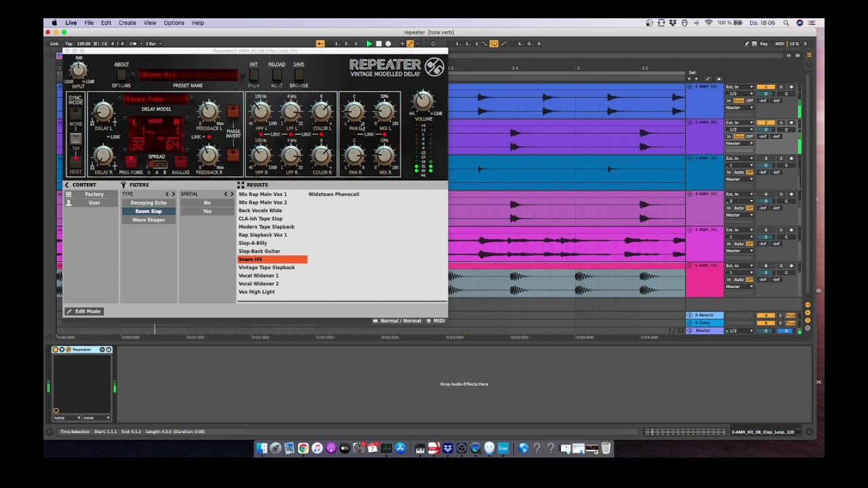This screenshot has height=488, width=868.
Task: Click the Wi-Fi status icon
Action: pyautogui.click(x=709, y=23)
